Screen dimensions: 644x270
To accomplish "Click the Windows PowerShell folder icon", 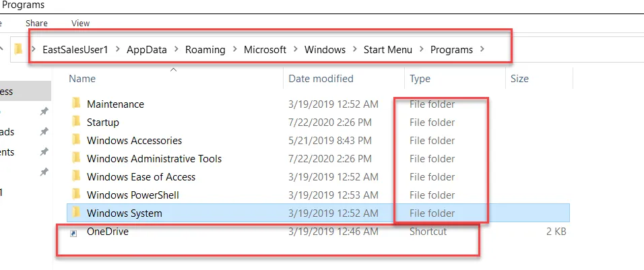I will [75, 195].
